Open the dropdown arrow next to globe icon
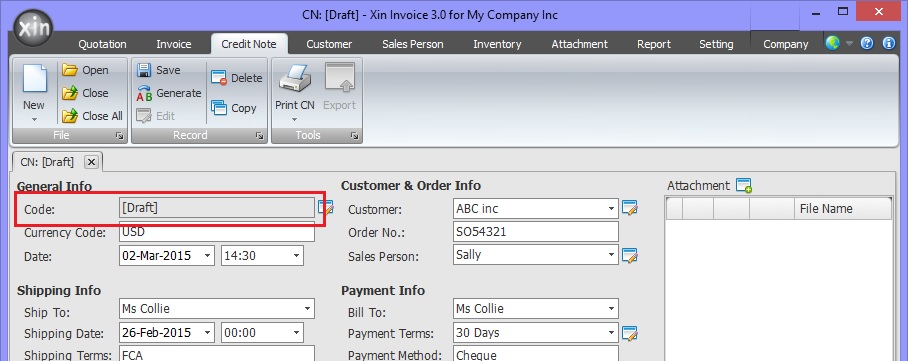 pos(850,43)
